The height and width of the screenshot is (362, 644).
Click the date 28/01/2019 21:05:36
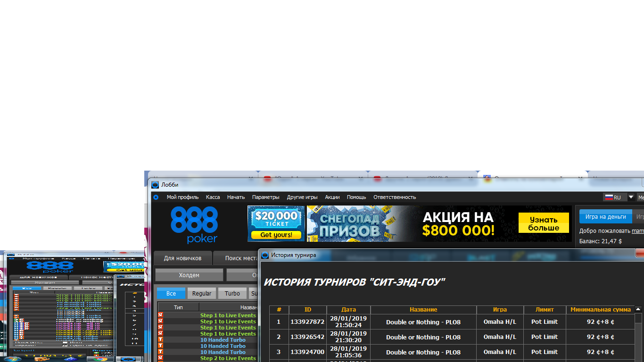(x=348, y=352)
